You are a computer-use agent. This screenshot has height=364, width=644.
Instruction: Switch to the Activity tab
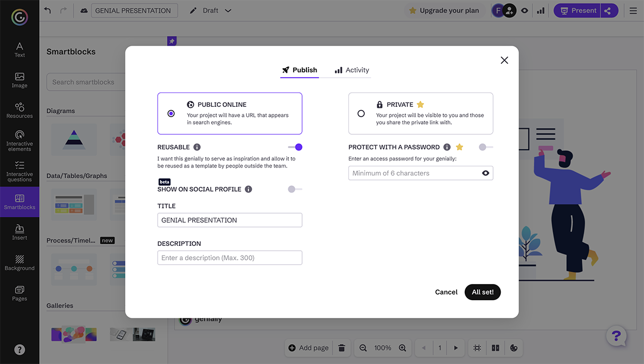pyautogui.click(x=352, y=70)
